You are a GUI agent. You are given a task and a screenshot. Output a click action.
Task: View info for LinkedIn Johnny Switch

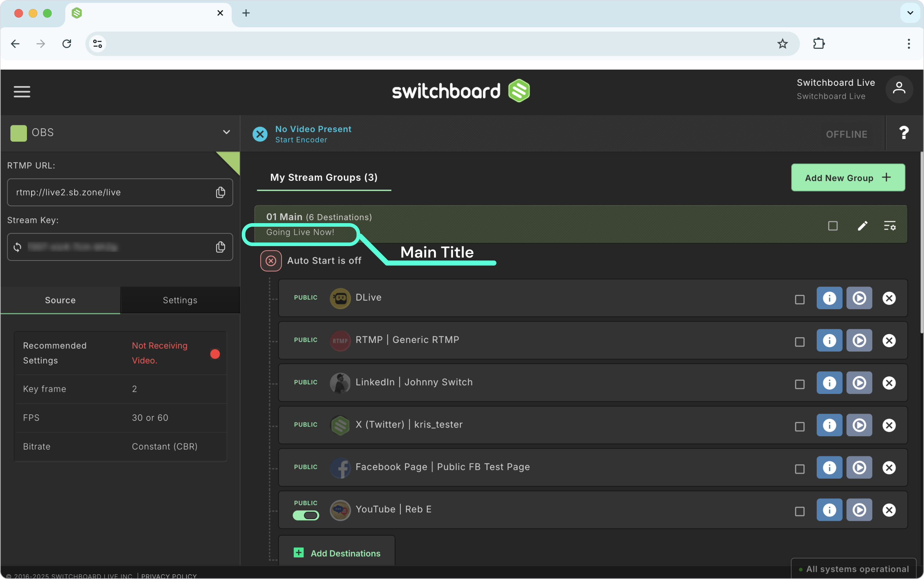pos(829,383)
